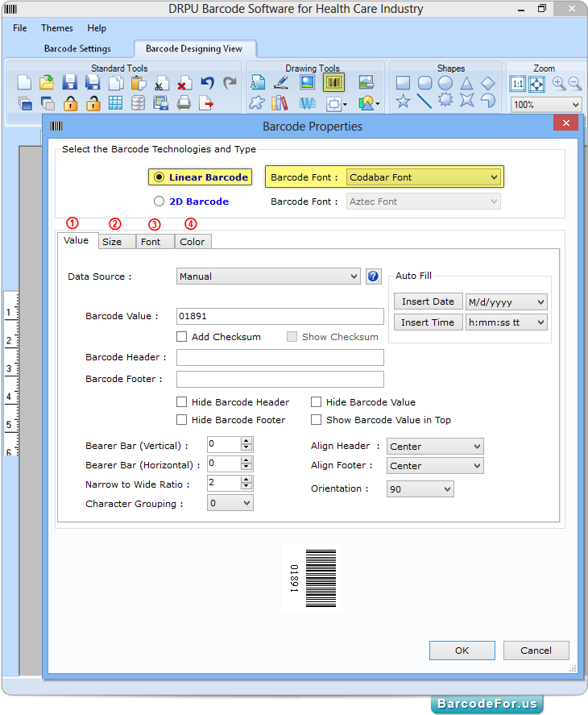This screenshot has width=588, height=715.
Task: Click the Undo arrow icon
Action: tap(208, 82)
